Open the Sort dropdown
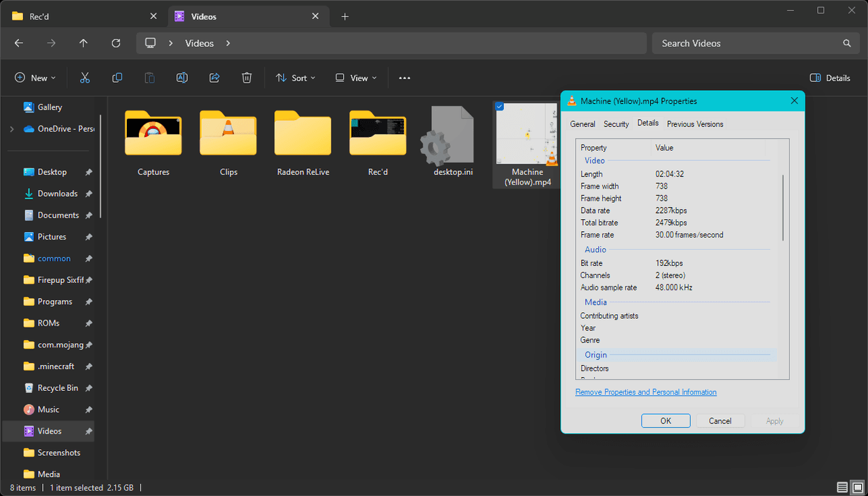The height and width of the screenshot is (496, 868). coord(296,78)
